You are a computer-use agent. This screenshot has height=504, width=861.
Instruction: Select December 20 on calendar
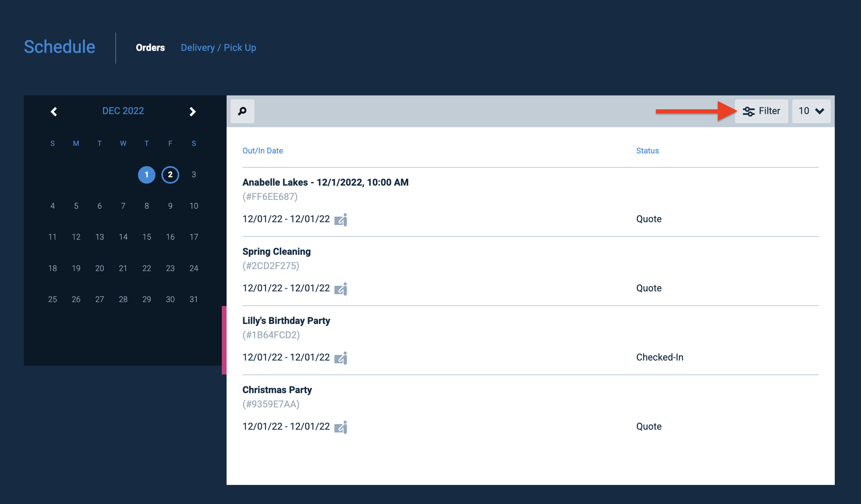99,268
